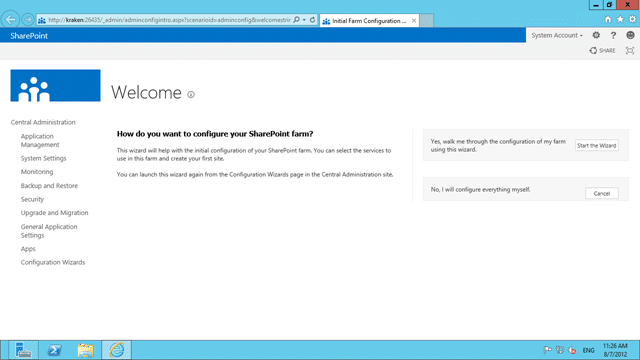The width and height of the screenshot is (640, 360).
Task: Click the SHARE button
Action: tap(602, 51)
